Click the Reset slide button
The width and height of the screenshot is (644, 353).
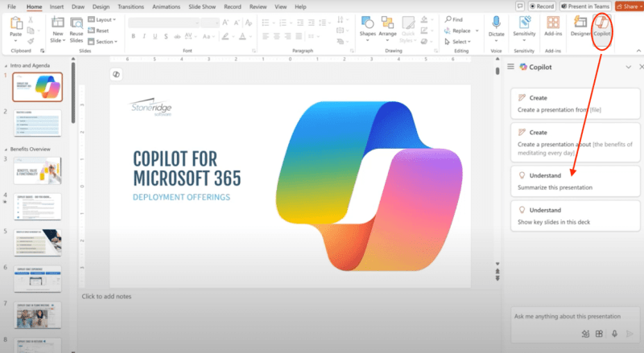98,31
